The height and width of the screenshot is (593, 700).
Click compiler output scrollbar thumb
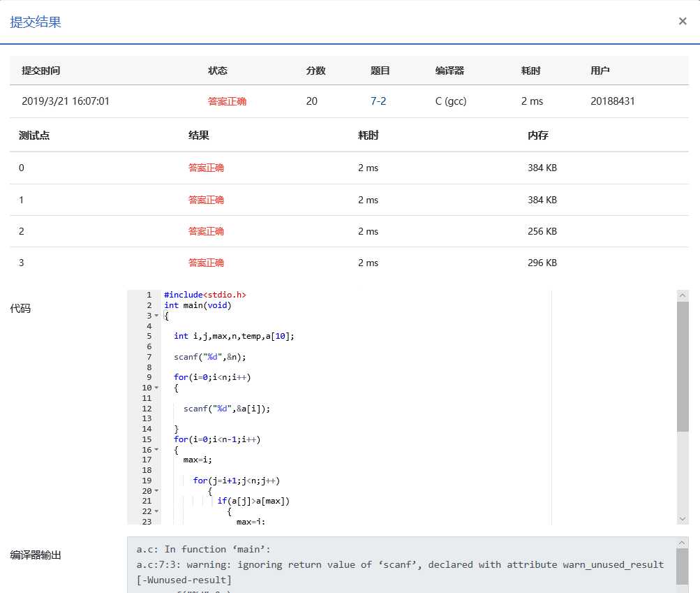(682, 566)
